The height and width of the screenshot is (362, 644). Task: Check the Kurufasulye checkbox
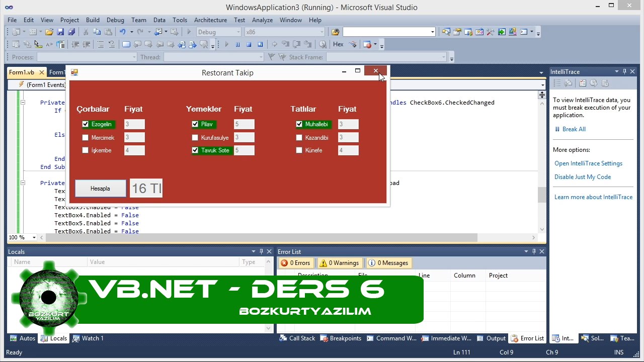pyautogui.click(x=195, y=137)
